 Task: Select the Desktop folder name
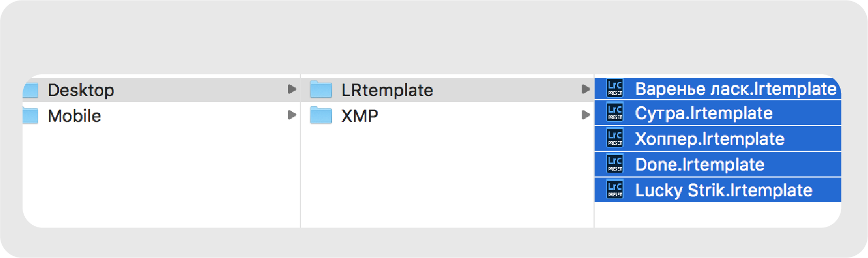(x=81, y=90)
